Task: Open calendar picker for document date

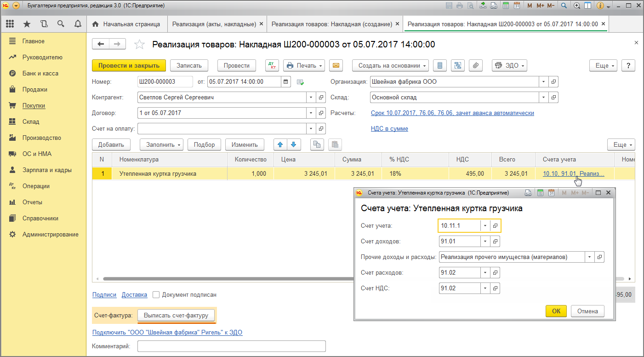Action: point(286,82)
